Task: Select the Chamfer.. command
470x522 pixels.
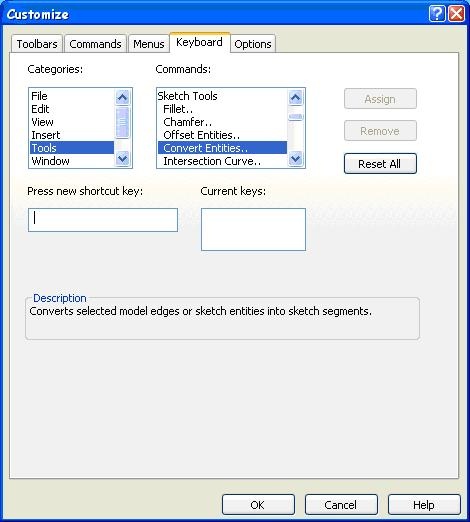Action: (222, 122)
